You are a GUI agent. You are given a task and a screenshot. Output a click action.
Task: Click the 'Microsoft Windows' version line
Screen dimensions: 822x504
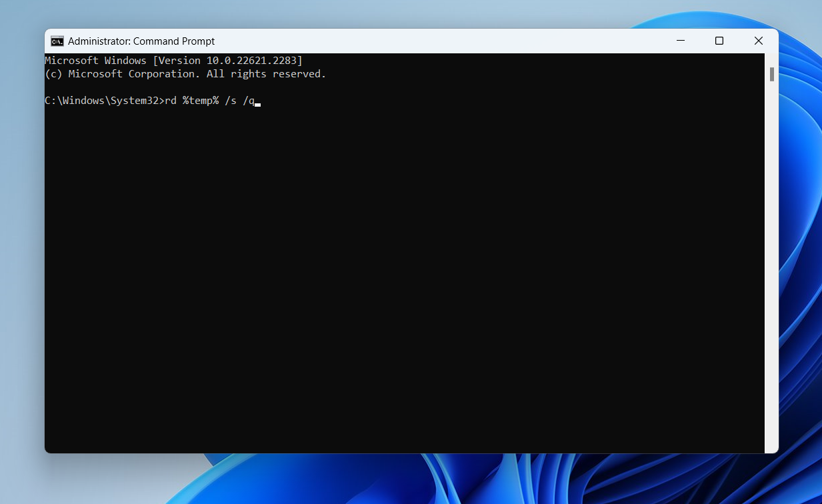coord(173,61)
